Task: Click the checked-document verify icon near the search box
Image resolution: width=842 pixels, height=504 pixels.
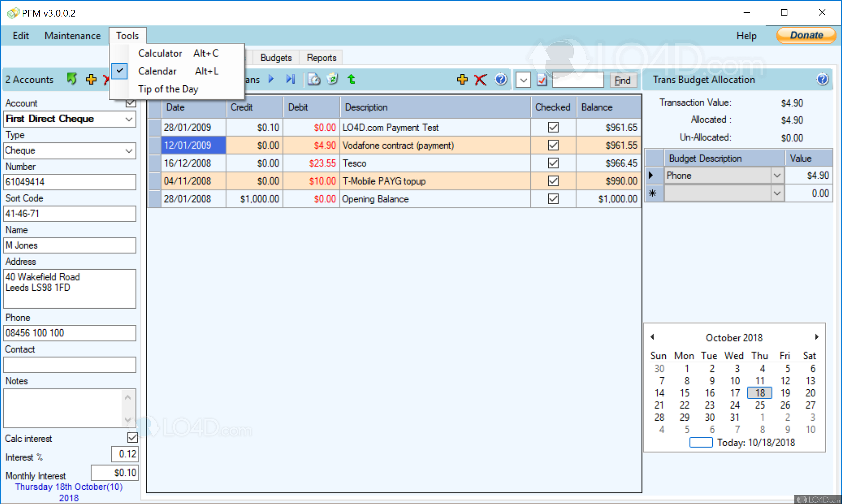Action: point(542,80)
